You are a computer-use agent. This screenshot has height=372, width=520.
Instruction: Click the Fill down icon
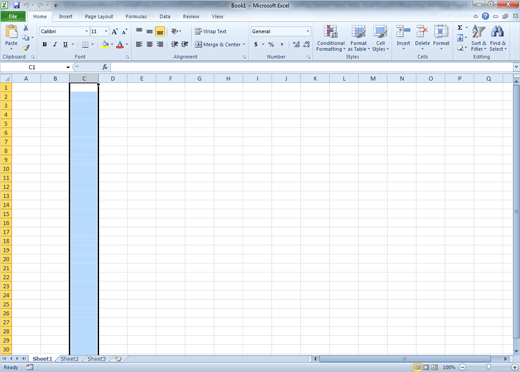tap(460, 38)
